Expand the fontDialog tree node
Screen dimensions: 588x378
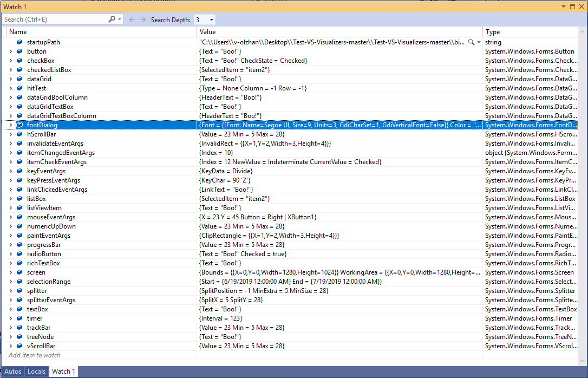click(10, 125)
